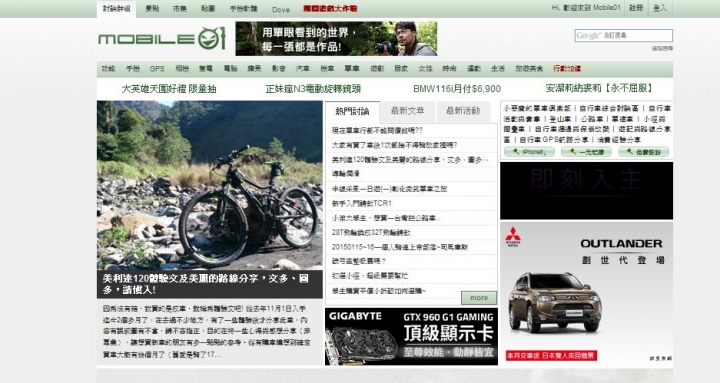
Task: Open the 20150115~16 ride report discussion
Action: point(399,247)
